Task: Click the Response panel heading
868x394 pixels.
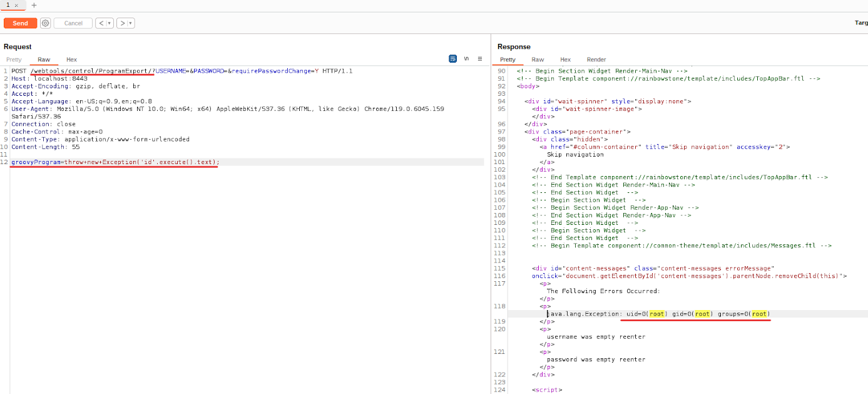Action: tap(514, 46)
